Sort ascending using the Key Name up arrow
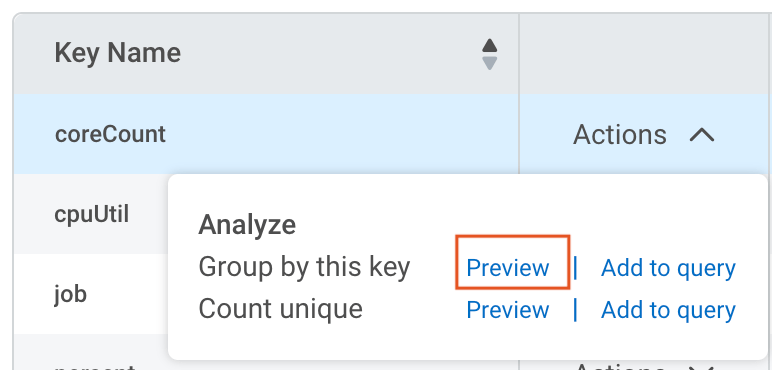Screen dimensions: 772x370 [489, 46]
